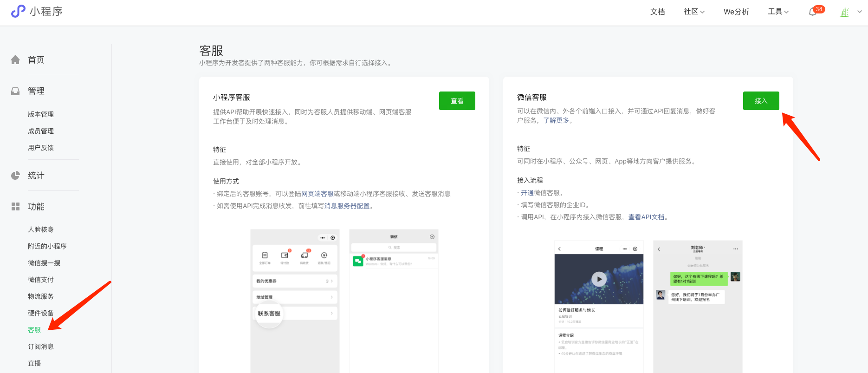Open the notification bell icon
Image resolution: width=868 pixels, height=373 pixels.
point(812,12)
